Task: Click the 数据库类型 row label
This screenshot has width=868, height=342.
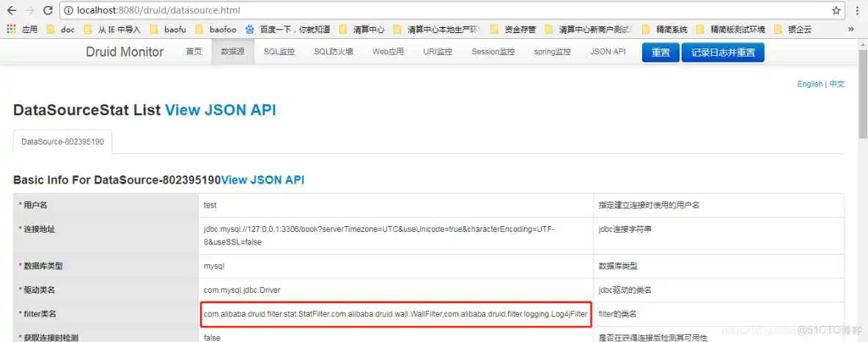Action: click(x=40, y=266)
